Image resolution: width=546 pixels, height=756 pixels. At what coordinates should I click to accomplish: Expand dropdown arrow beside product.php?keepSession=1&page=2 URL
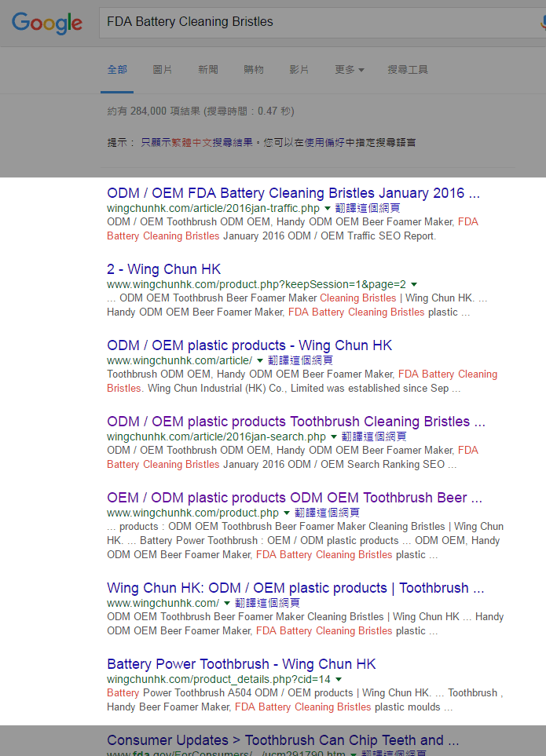[x=414, y=284]
